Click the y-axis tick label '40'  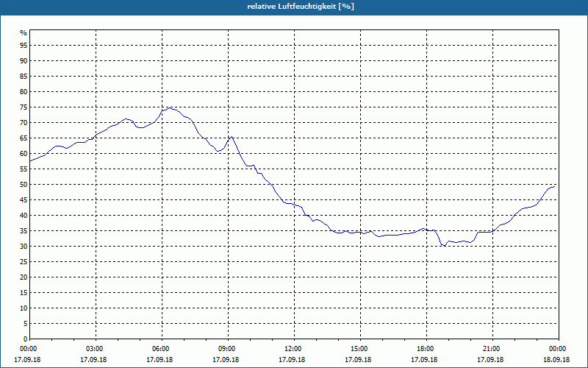(x=24, y=215)
